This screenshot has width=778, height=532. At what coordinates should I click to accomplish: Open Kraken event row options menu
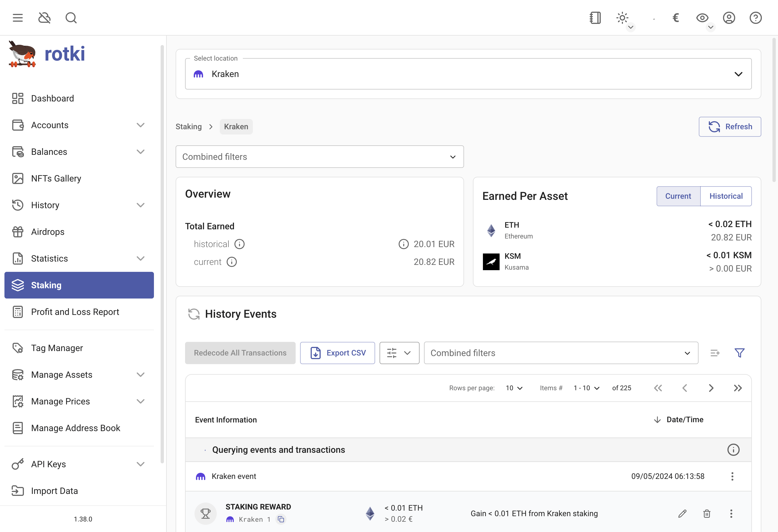[x=732, y=476]
